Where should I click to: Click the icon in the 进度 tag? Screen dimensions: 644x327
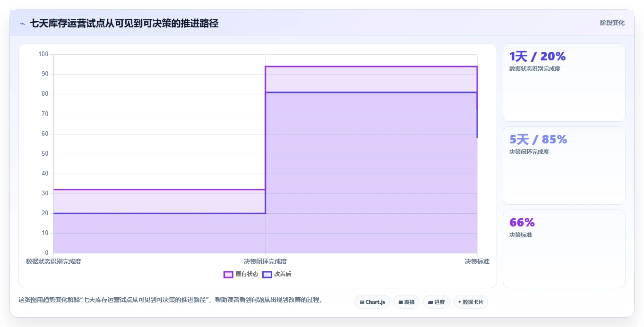point(431,302)
